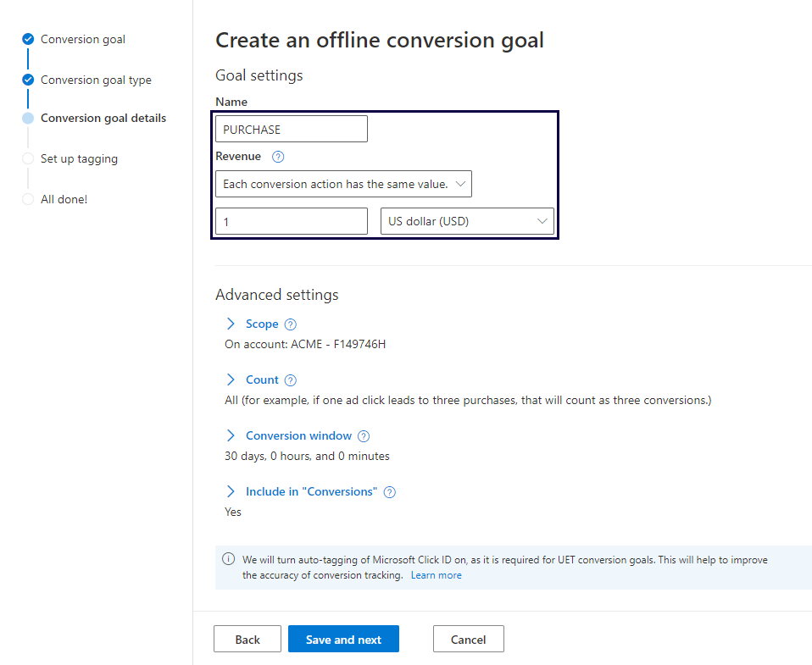Screen dimensions: 812x665
Task: Click the Conversion window help icon
Action: pyautogui.click(x=363, y=435)
